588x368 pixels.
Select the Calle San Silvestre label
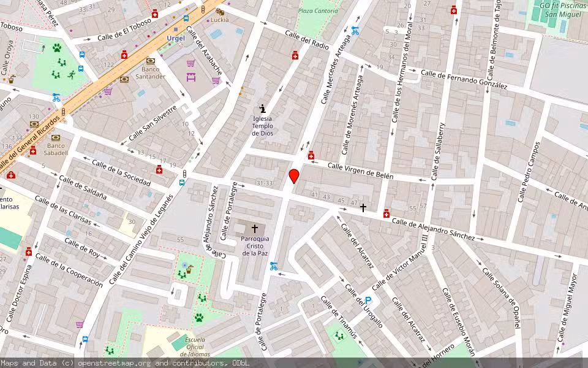coord(153,123)
